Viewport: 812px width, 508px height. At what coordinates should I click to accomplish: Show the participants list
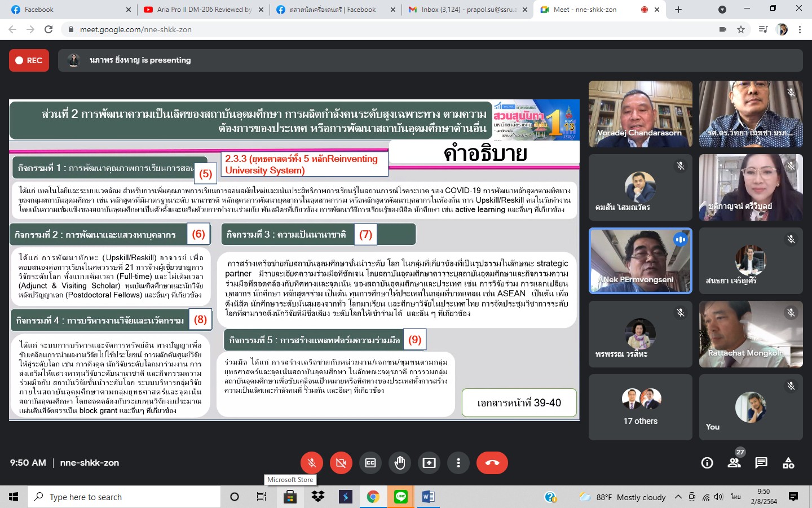pos(734,463)
